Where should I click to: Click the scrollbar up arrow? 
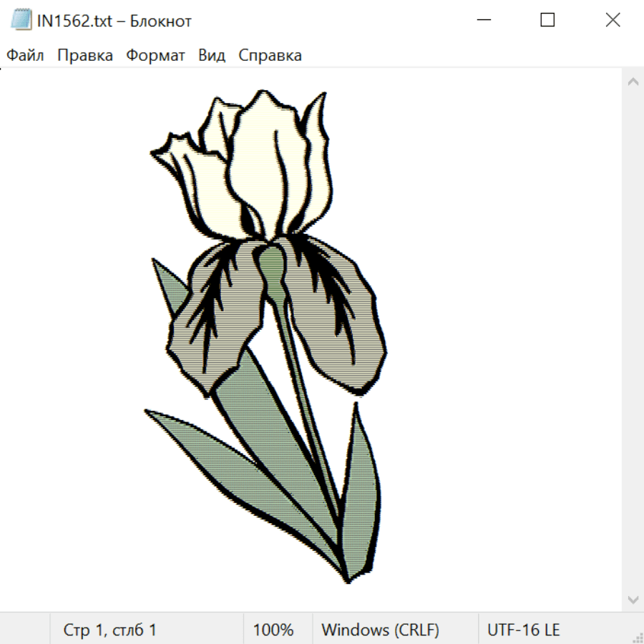pos(633,82)
